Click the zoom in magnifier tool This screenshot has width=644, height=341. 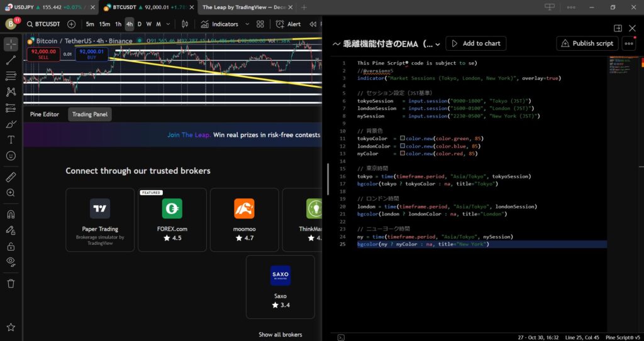[x=11, y=193]
